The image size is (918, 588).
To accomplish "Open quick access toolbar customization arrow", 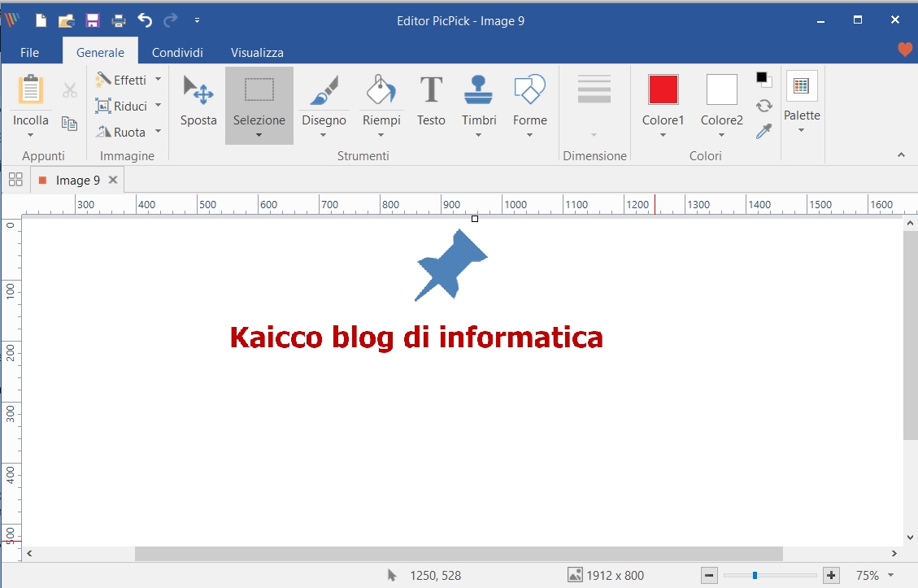I will (198, 20).
